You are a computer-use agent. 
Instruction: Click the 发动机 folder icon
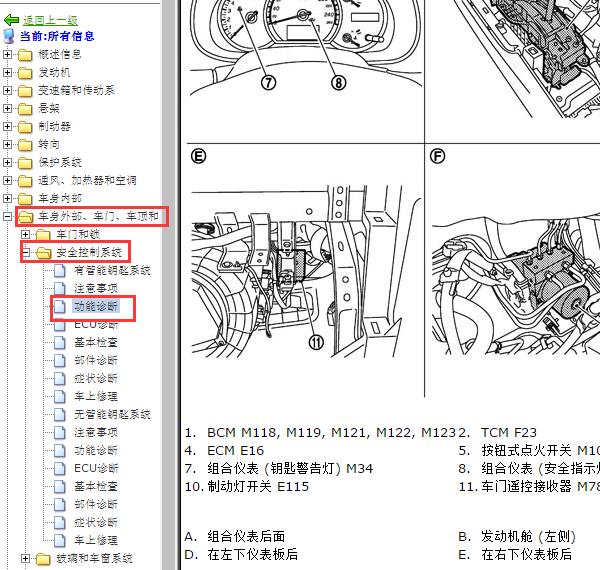[x=25, y=73]
